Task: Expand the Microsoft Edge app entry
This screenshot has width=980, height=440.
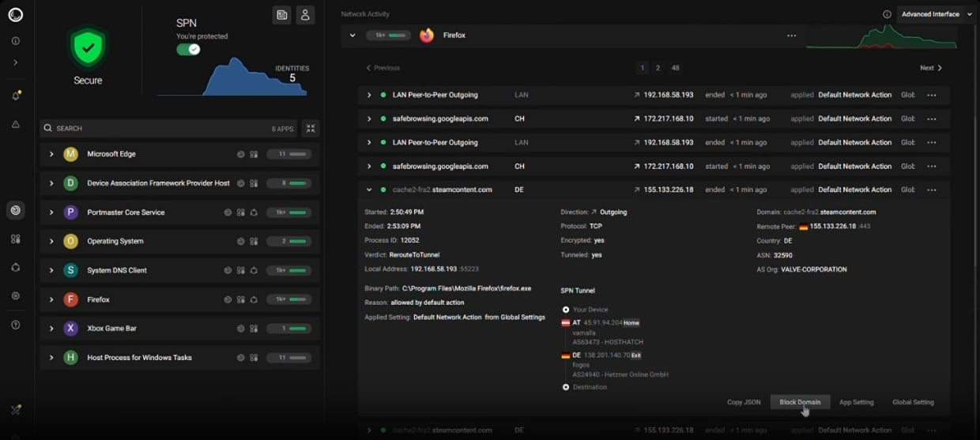Action: click(x=51, y=154)
